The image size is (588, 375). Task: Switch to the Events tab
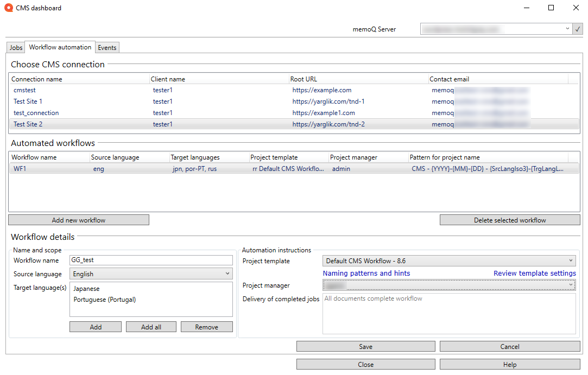(x=107, y=47)
